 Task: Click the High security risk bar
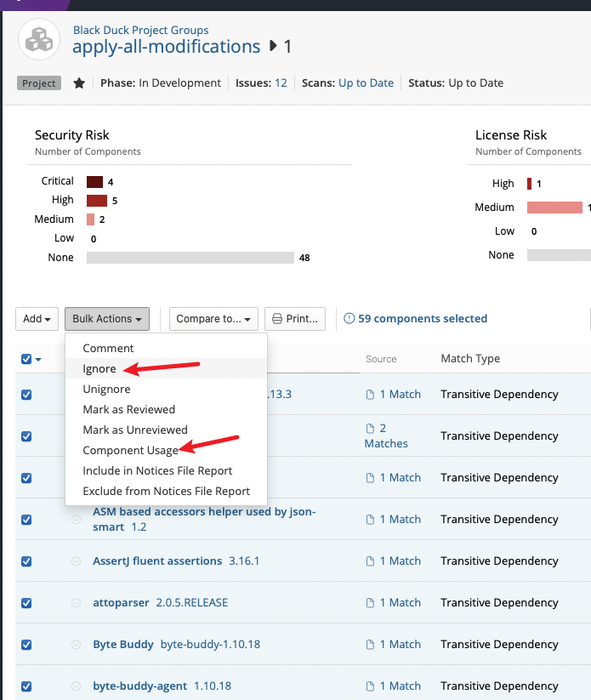pyautogui.click(x=97, y=201)
